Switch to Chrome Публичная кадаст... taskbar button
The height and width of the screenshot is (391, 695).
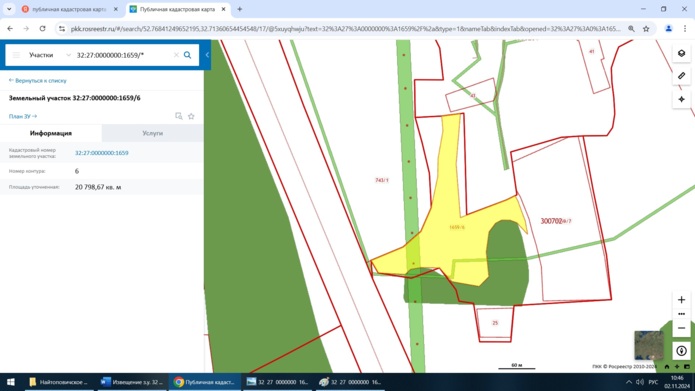click(x=205, y=382)
